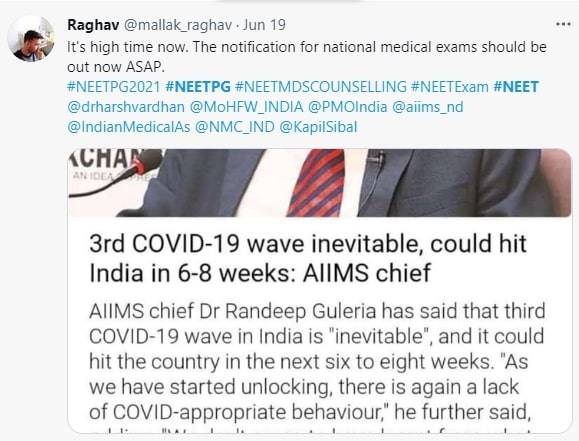Select the #NEETExam hashtag
The image size is (579, 441).
pos(450,87)
